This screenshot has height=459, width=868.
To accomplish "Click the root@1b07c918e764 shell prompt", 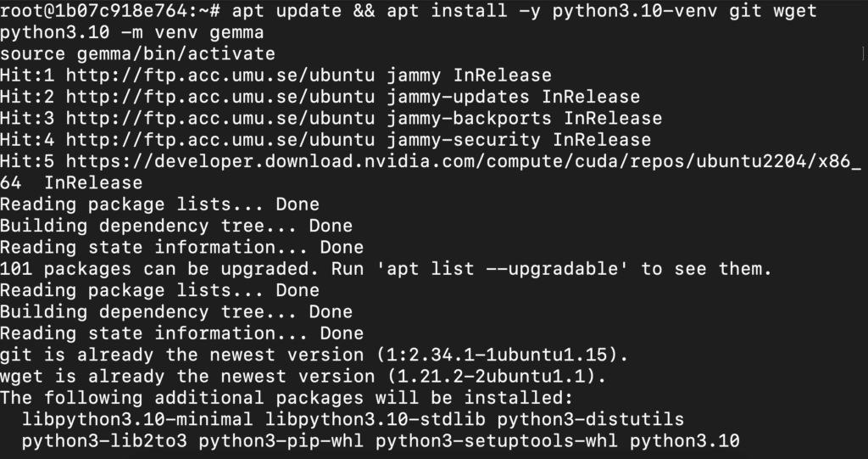I will (111, 11).
